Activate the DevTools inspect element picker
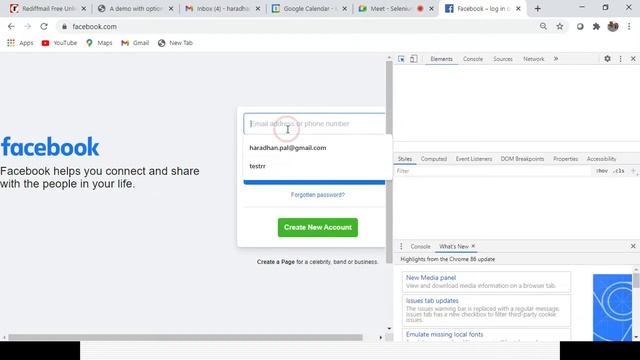Viewport: 640px width, 360px height. point(401,59)
